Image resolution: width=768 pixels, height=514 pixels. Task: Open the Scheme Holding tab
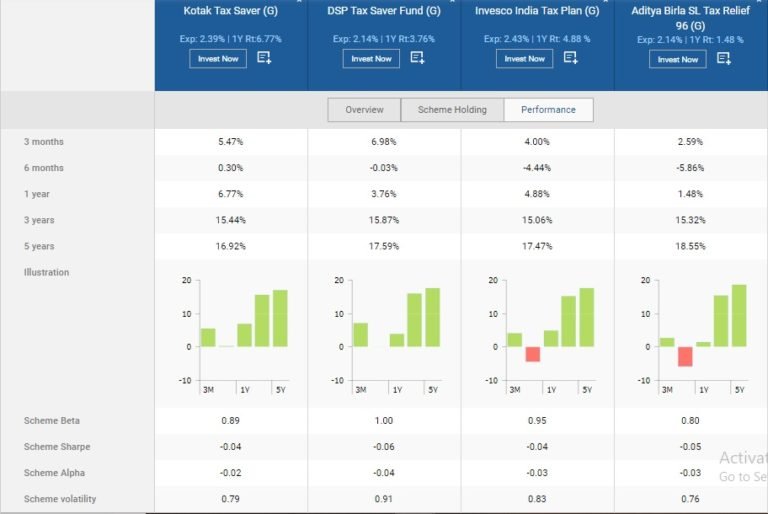pyautogui.click(x=452, y=110)
